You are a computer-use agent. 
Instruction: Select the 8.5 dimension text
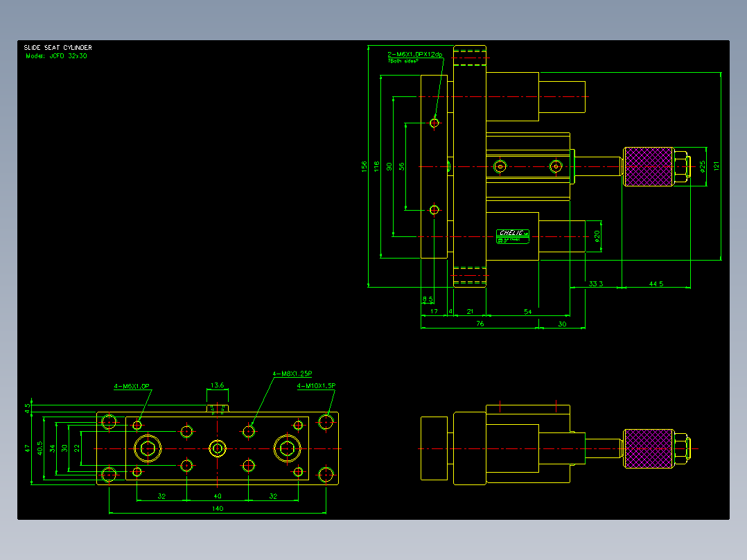click(428, 299)
